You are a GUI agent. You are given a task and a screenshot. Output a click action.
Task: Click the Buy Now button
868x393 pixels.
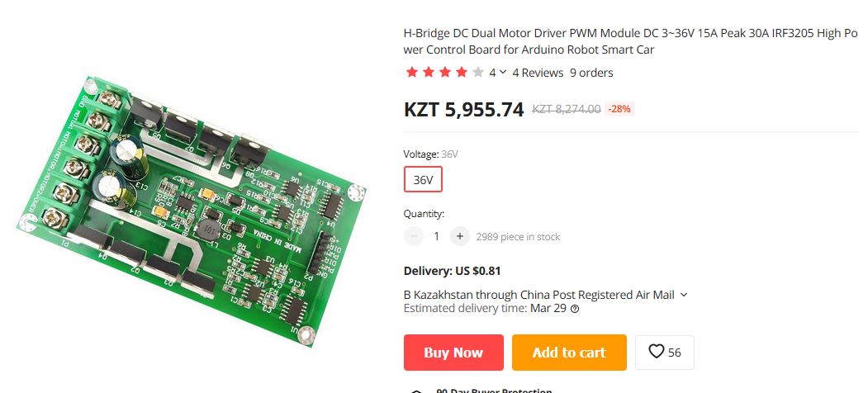click(453, 352)
